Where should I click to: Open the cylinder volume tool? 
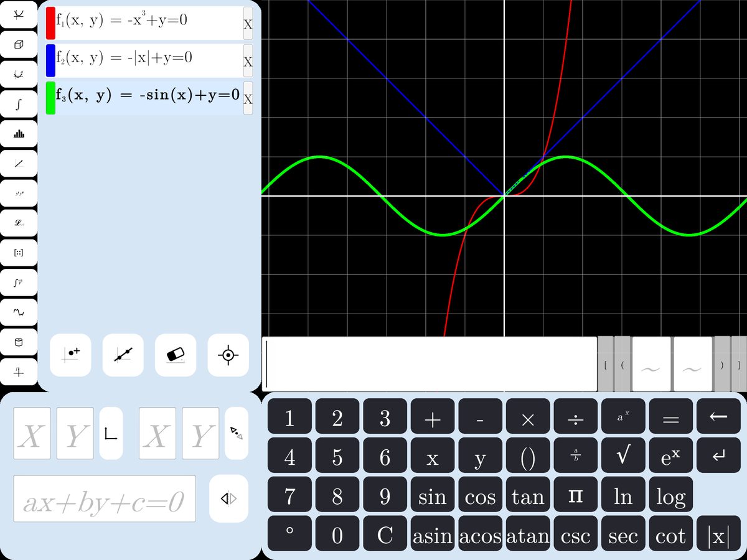pos(19,343)
